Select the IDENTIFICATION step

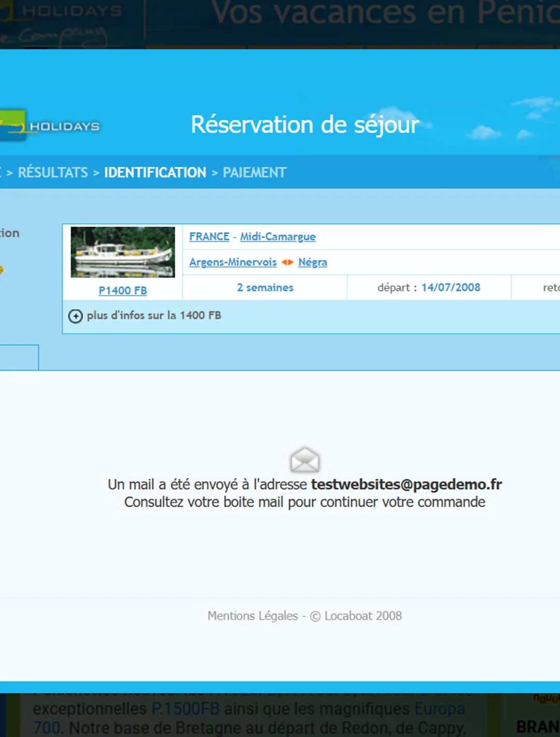(155, 172)
